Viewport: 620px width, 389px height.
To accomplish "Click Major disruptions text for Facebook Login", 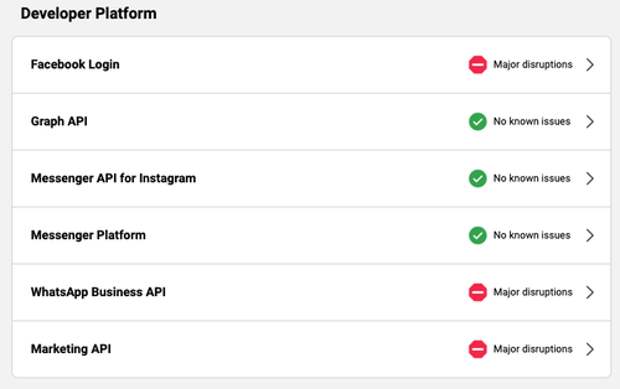I will click(x=533, y=64).
